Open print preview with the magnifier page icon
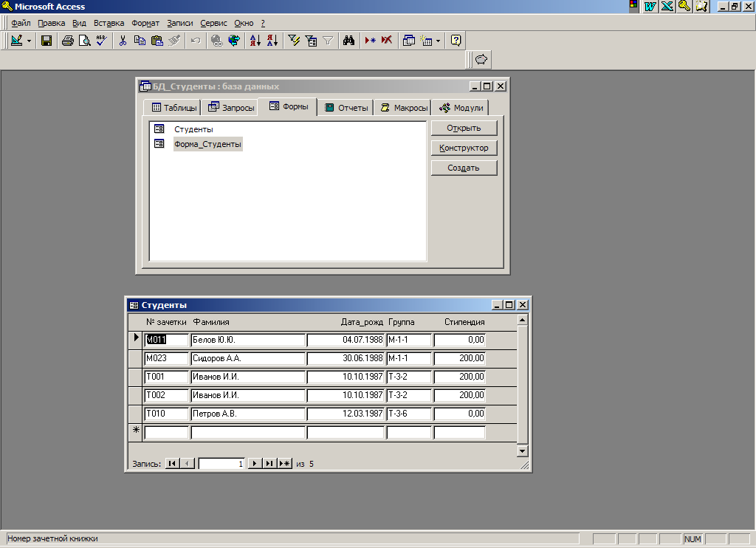 (84, 41)
